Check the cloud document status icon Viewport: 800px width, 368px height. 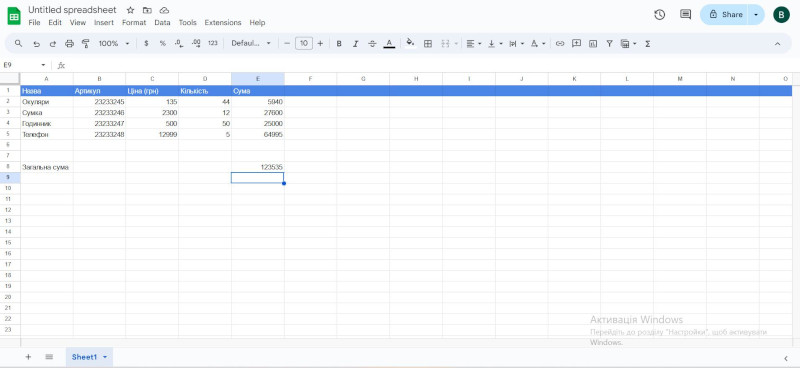pos(164,10)
